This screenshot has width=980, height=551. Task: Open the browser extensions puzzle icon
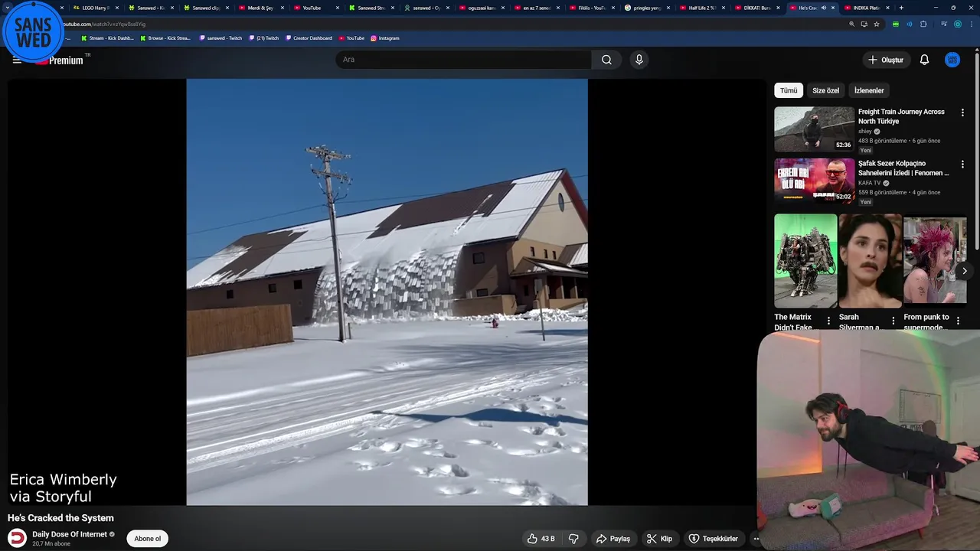[923, 24]
